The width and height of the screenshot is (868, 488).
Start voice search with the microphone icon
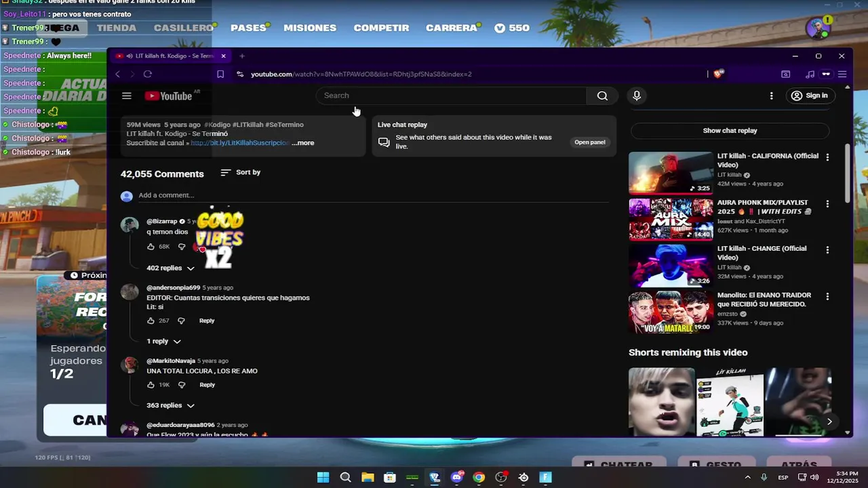click(637, 96)
